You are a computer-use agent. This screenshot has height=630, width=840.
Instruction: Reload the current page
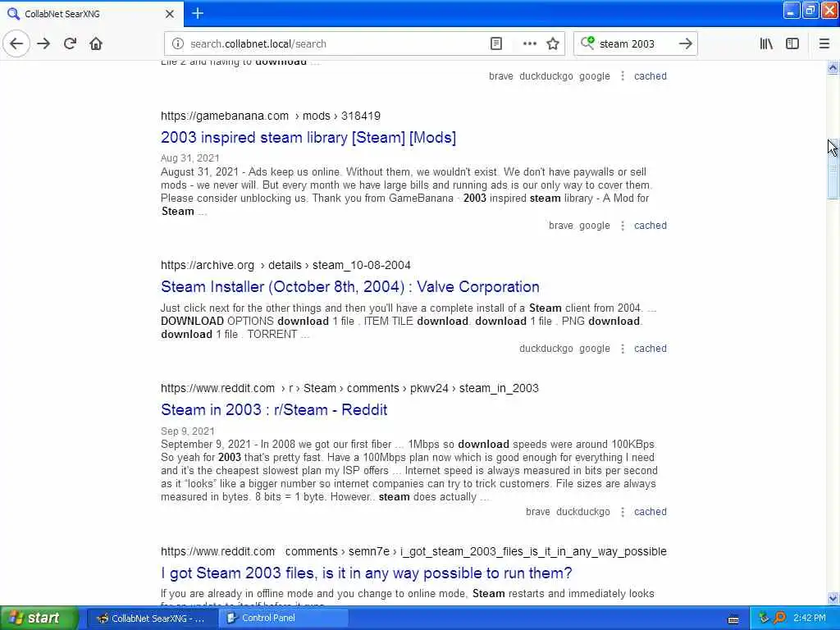70,43
